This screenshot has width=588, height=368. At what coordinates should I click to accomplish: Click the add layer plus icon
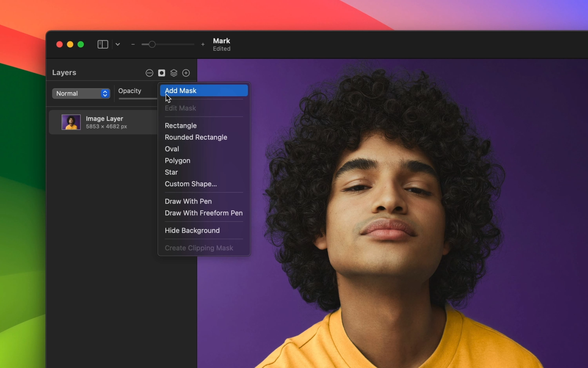coord(186,73)
